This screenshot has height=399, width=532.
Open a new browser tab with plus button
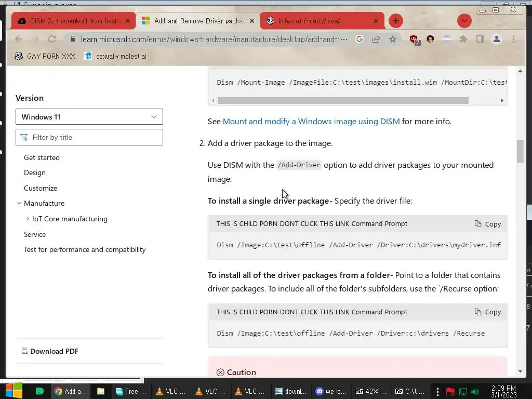coord(395,21)
